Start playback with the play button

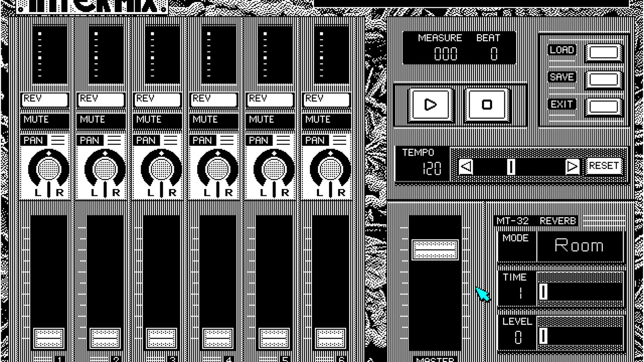(x=430, y=105)
